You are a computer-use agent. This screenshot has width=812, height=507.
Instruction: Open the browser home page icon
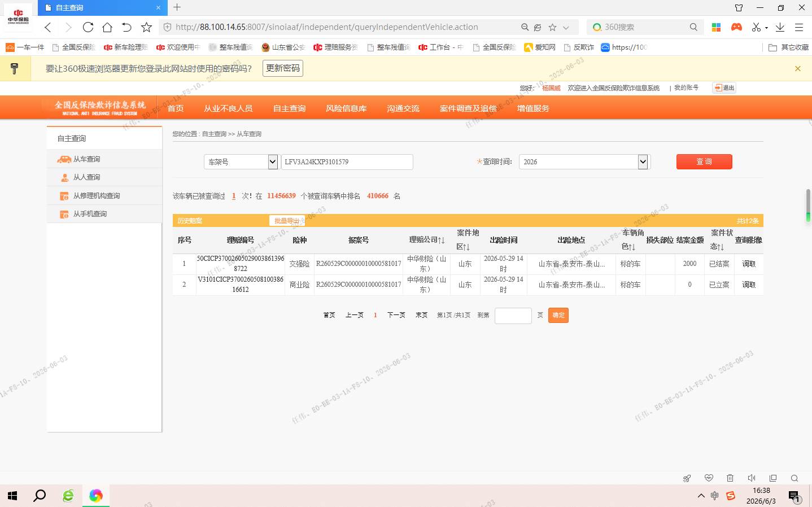[x=107, y=27]
